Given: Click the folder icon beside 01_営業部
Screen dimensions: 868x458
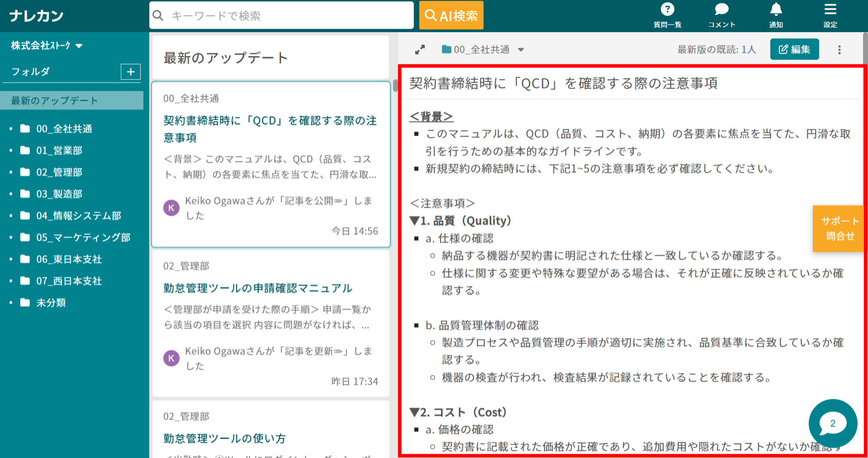Looking at the screenshot, I should (25, 151).
